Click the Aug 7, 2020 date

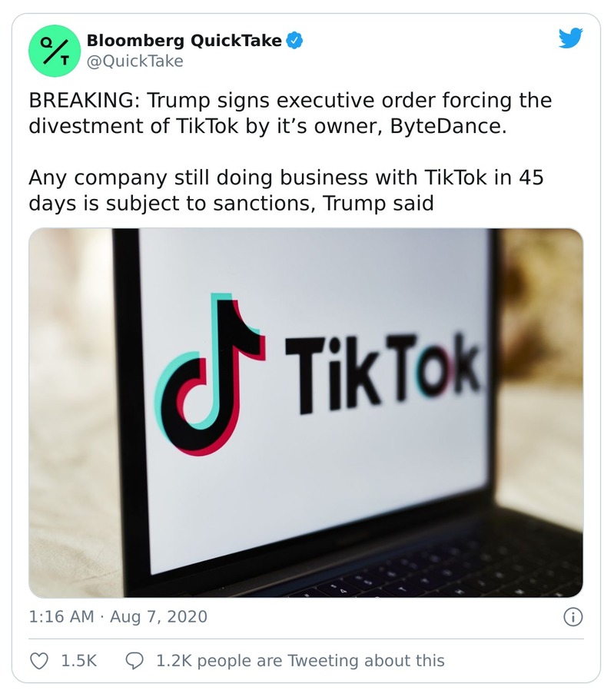[158, 617]
